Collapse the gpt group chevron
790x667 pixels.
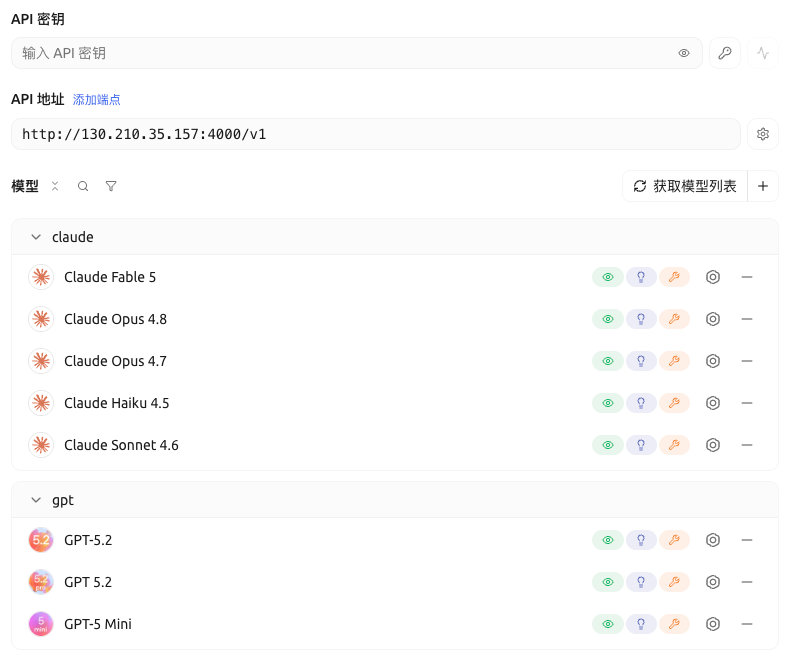click(36, 500)
